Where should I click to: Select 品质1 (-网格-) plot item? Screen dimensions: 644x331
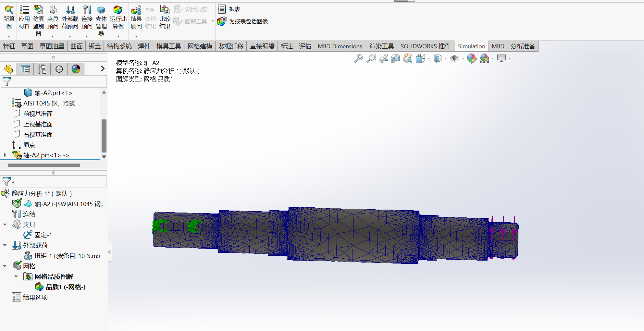point(60,287)
